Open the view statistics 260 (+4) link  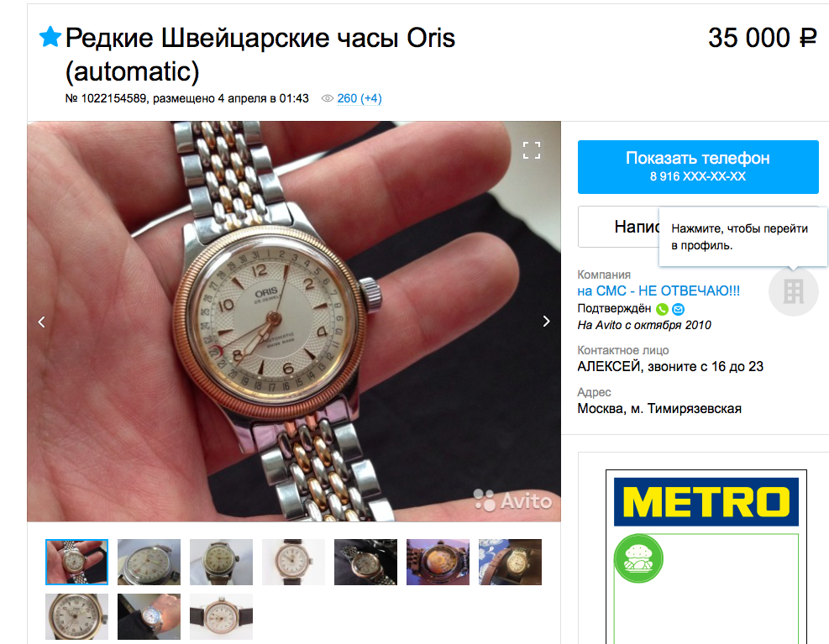(x=359, y=98)
